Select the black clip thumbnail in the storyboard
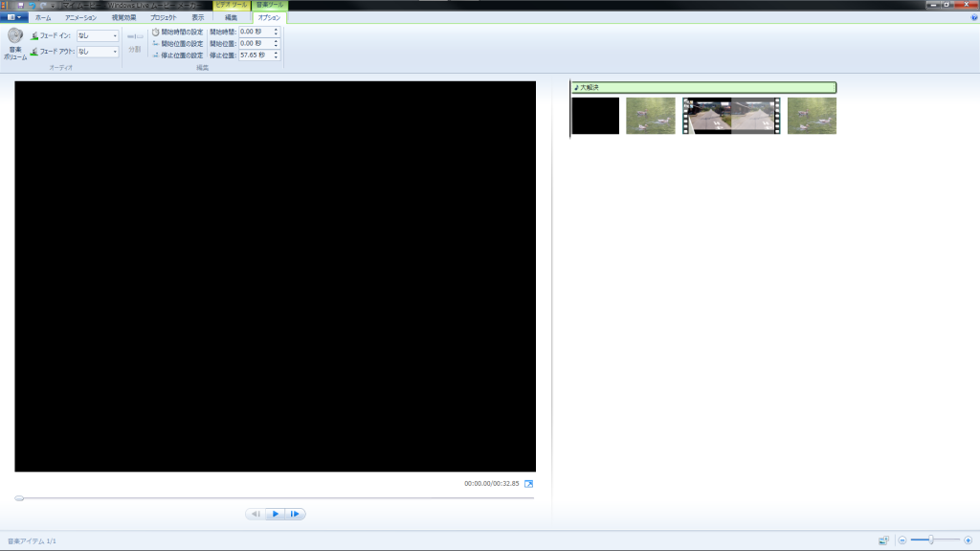This screenshot has width=980, height=551. [x=595, y=116]
